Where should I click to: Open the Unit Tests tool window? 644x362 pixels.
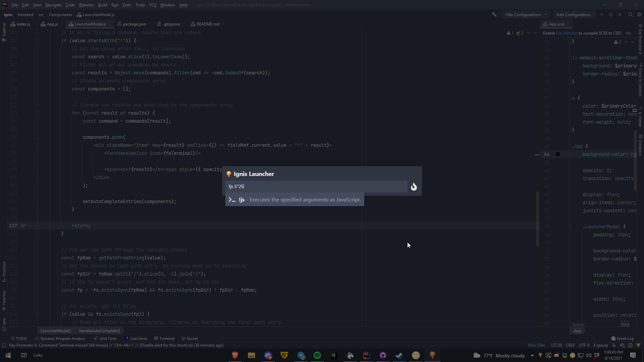(105, 339)
